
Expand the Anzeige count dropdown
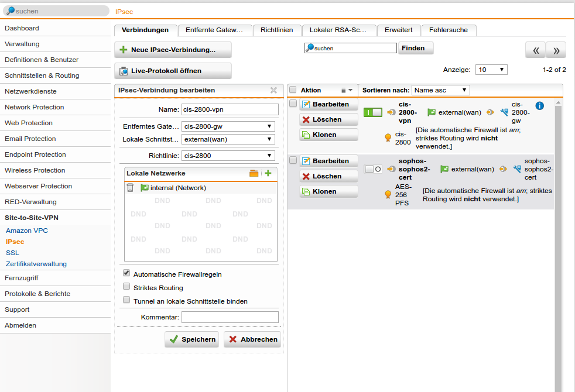pos(491,70)
